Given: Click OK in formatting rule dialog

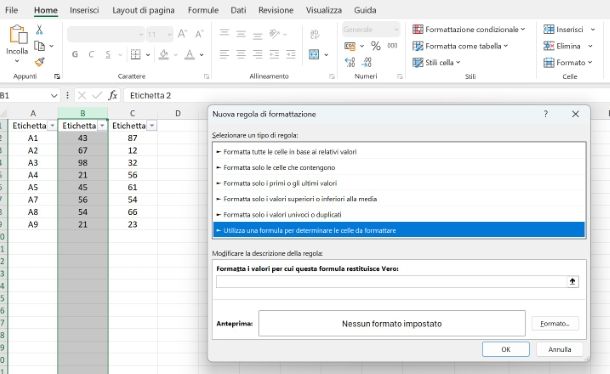Looking at the screenshot, I should [506, 349].
